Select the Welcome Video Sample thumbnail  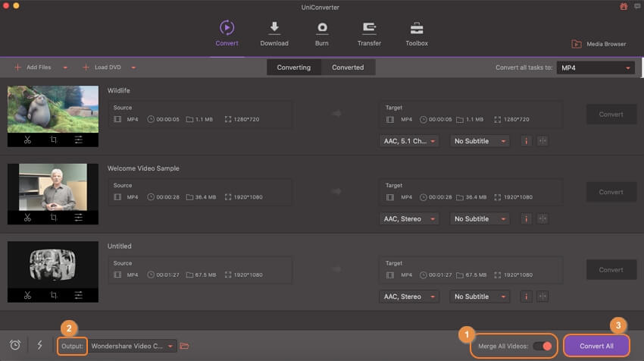53,187
